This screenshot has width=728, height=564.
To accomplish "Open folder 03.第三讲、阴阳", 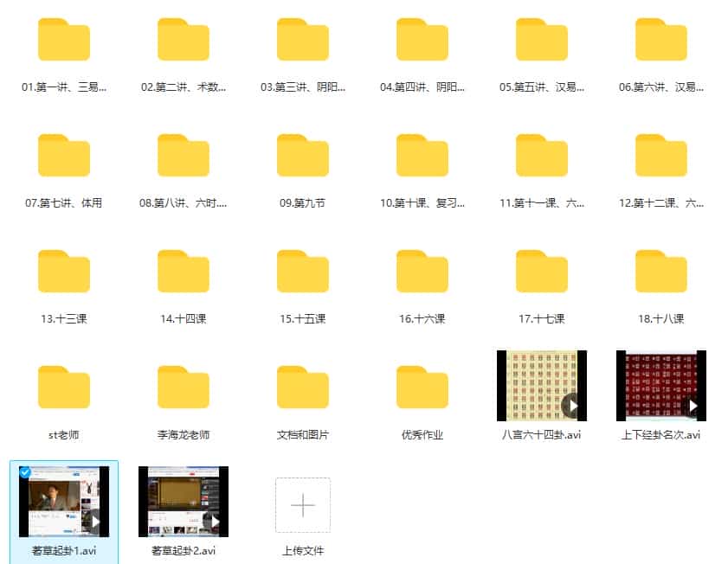I will [302, 39].
